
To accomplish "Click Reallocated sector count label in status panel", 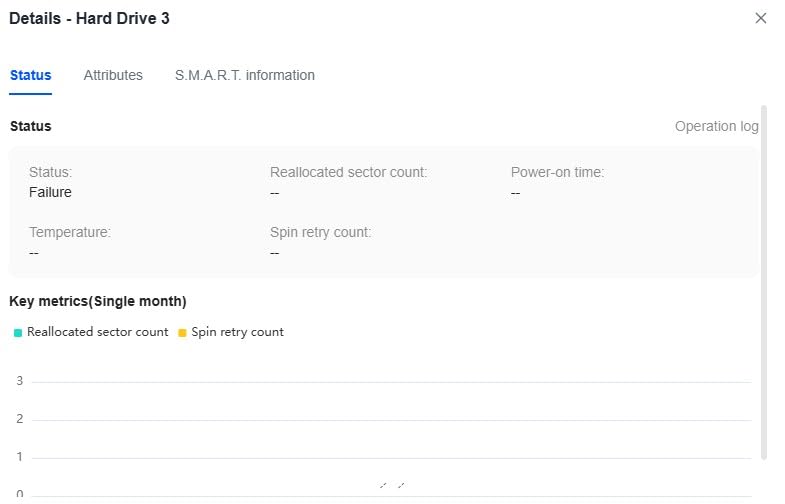I will point(348,172).
